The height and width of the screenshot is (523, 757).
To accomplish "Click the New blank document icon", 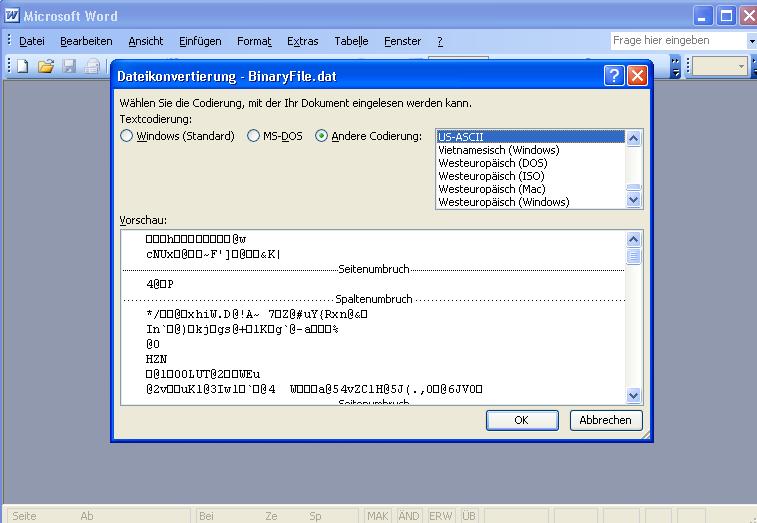I will click(x=22, y=66).
